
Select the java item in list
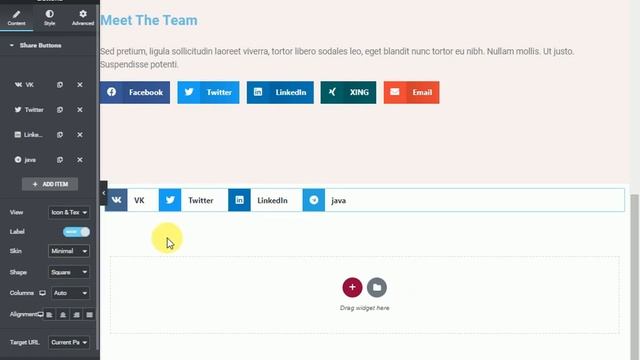(x=25, y=160)
